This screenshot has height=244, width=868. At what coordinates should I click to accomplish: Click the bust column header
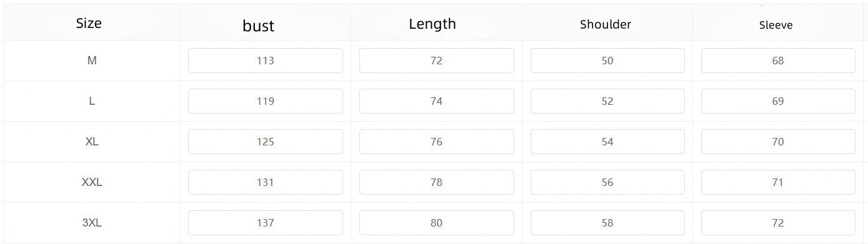click(x=258, y=26)
